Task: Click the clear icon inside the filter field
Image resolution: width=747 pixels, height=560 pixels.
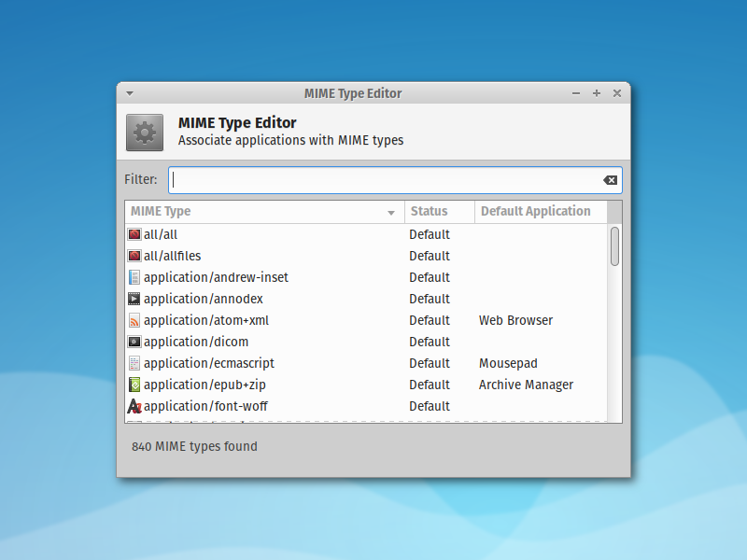Action: pyautogui.click(x=610, y=179)
